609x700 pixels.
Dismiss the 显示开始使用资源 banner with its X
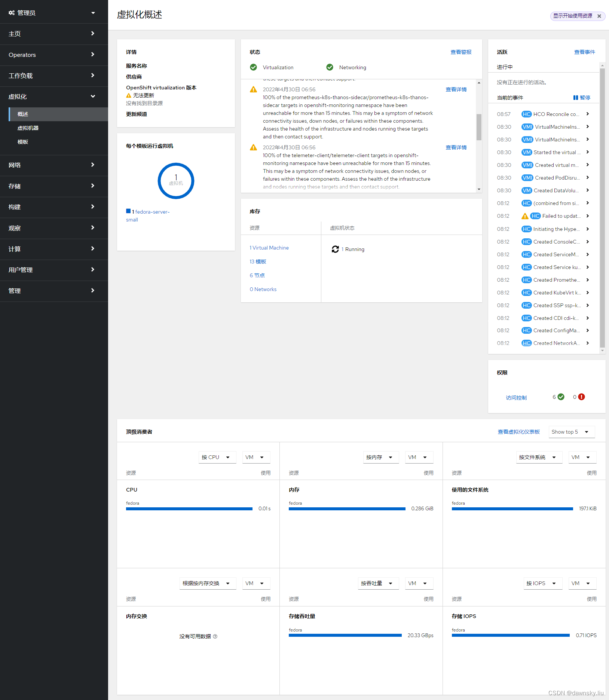coord(599,16)
